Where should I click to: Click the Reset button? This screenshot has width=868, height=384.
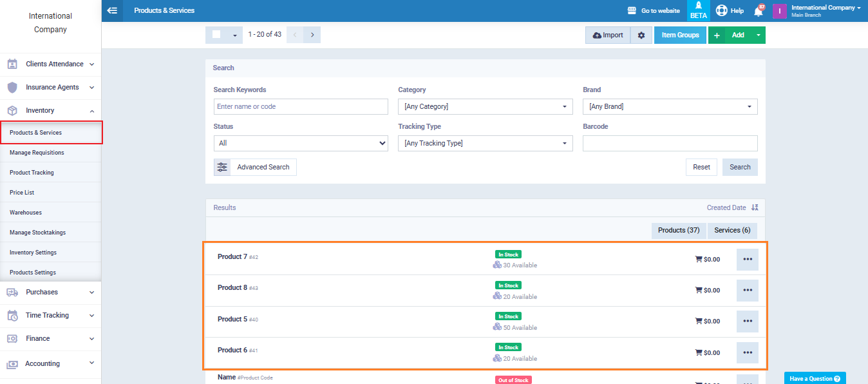pos(701,167)
